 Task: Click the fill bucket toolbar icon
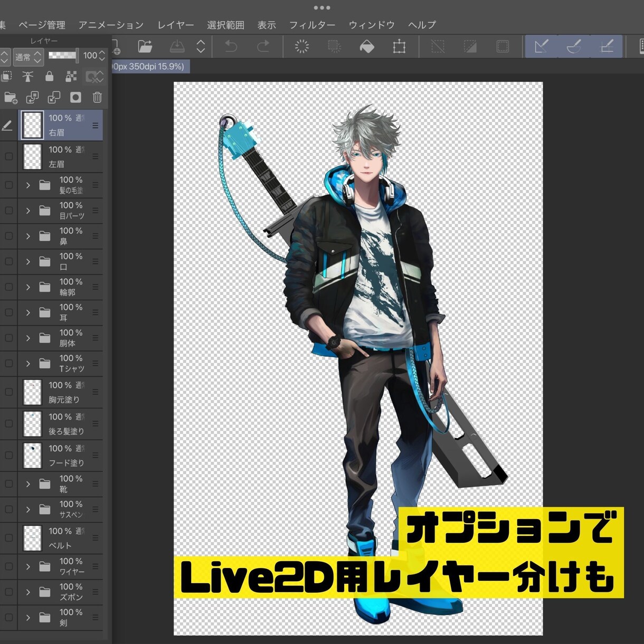367,46
